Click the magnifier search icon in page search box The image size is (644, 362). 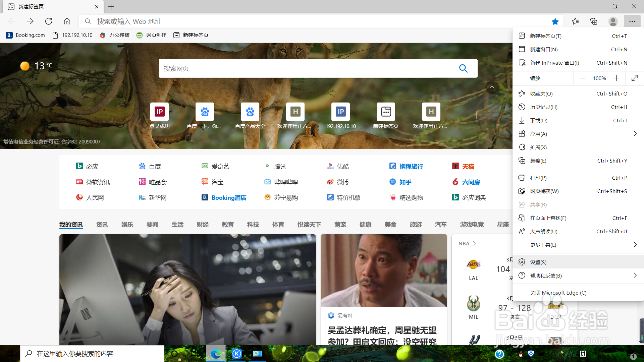click(463, 68)
